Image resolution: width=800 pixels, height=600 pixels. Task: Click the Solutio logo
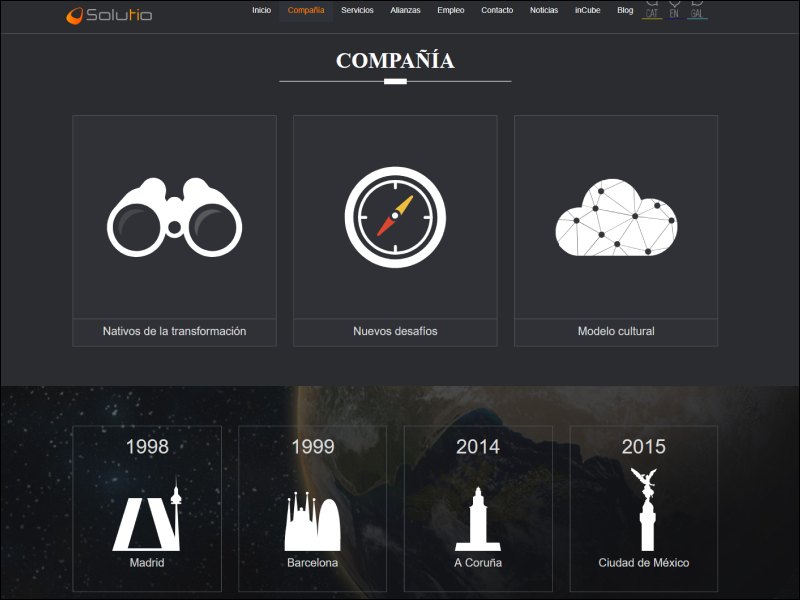(109, 15)
